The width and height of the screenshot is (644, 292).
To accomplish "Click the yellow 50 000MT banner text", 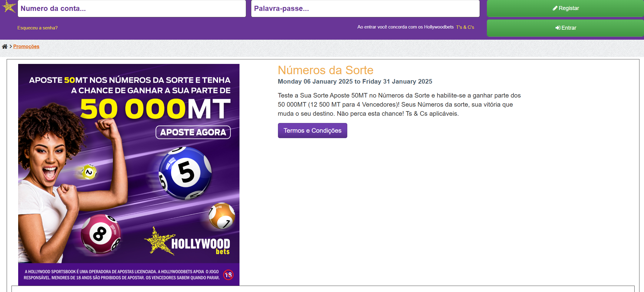I will (155, 109).
